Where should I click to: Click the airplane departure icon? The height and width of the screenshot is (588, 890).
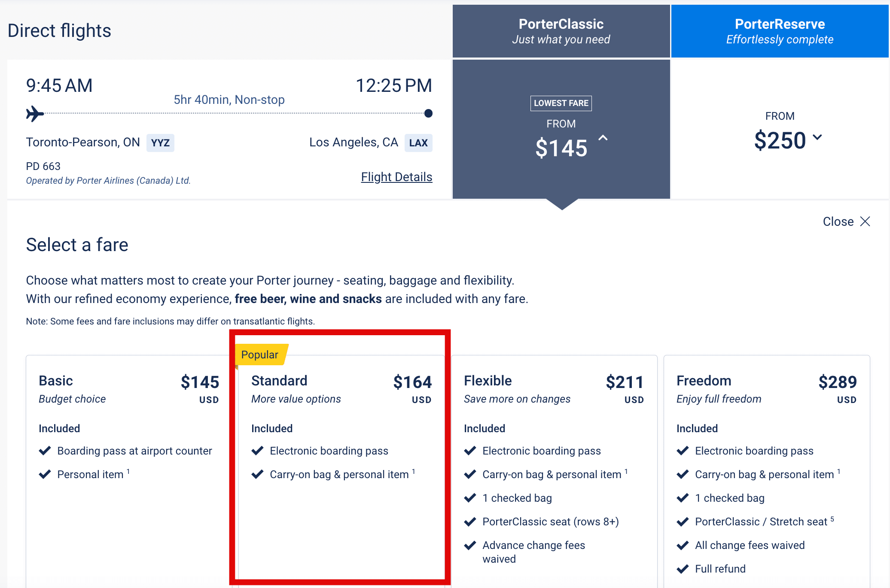pyautogui.click(x=35, y=114)
